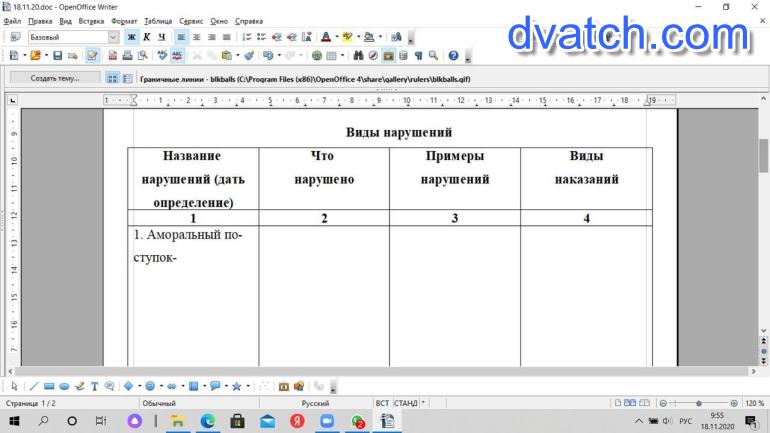Click the Save document icon

(58, 56)
